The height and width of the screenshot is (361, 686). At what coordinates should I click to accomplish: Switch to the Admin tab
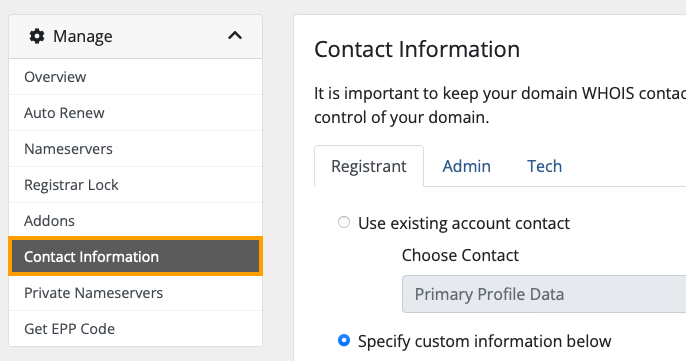[466, 166]
